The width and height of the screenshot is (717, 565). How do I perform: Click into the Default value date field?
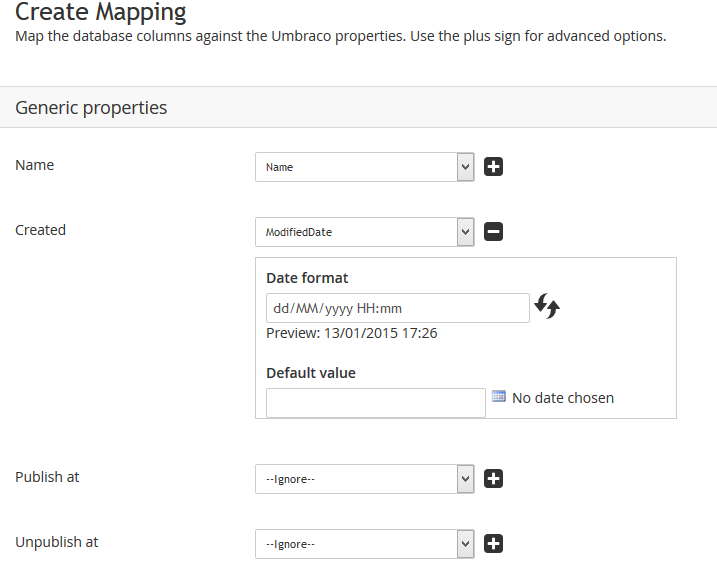click(376, 403)
